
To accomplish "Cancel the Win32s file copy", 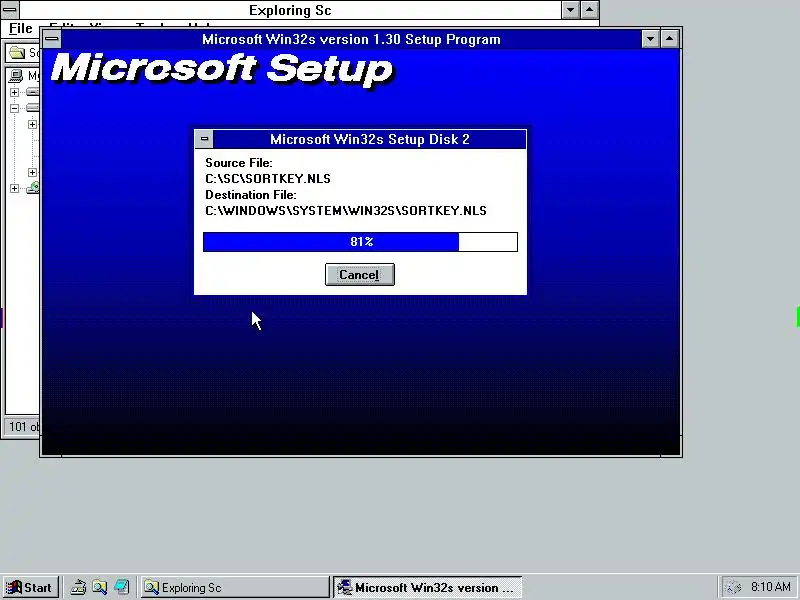I will point(360,274).
